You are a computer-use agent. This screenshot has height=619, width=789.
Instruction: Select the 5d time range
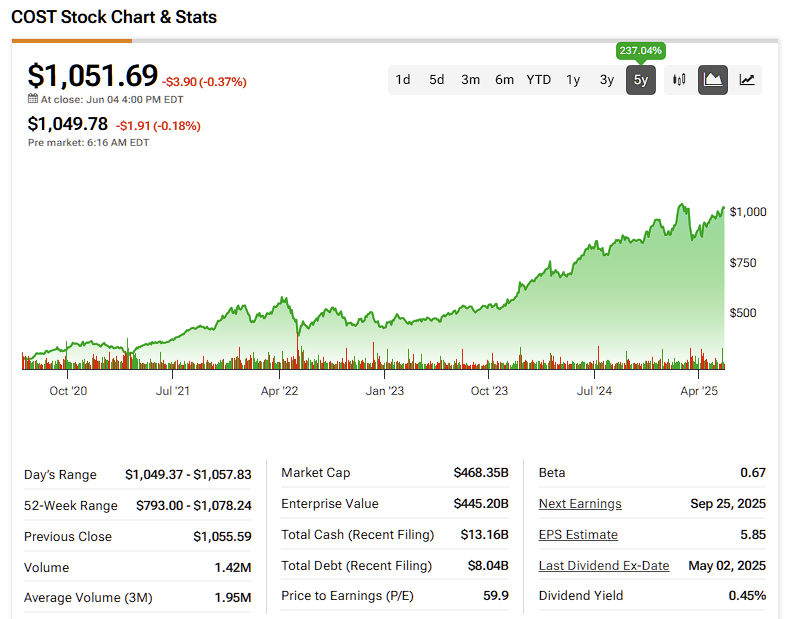436,80
